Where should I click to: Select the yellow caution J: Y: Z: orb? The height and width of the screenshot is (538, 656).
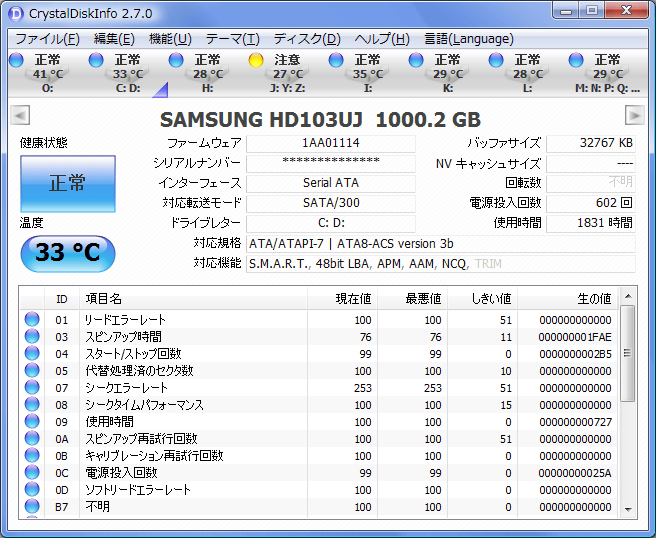[x=256, y=60]
